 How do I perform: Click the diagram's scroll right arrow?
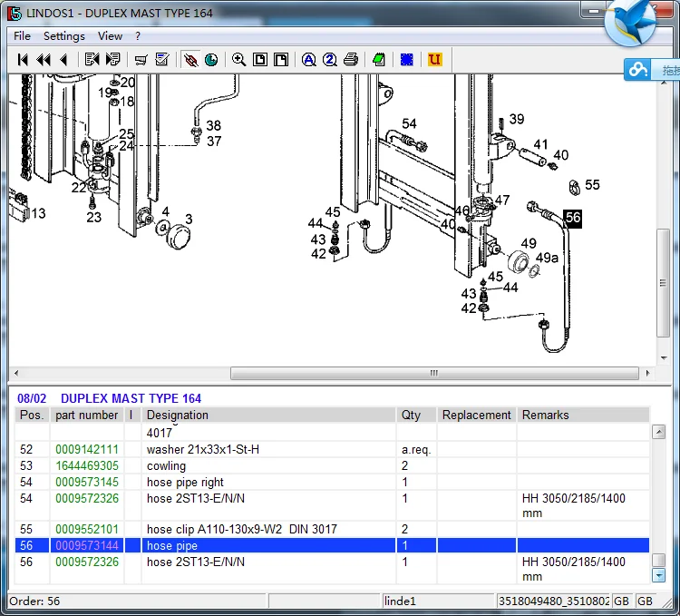coord(647,373)
